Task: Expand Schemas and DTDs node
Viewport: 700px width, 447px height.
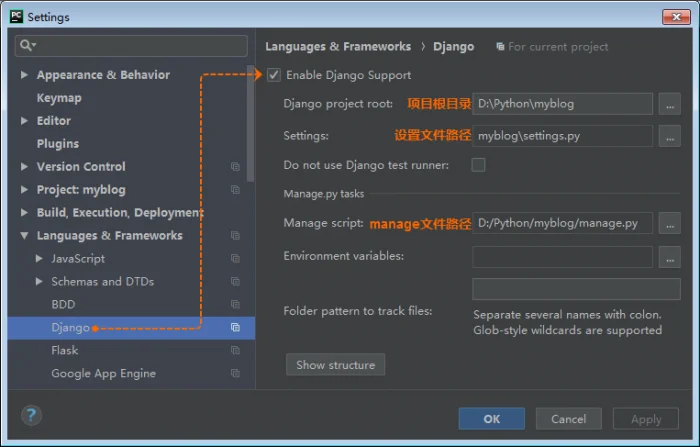Action: pos(39,281)
